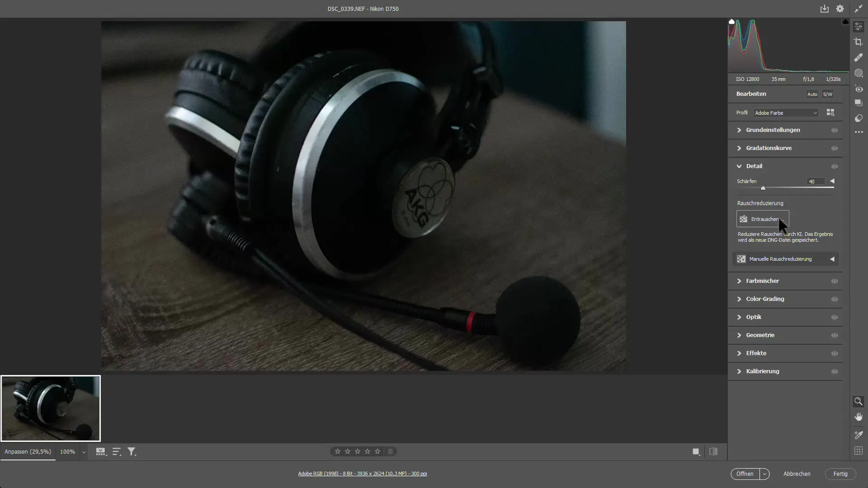Open workflow options link Adobe RGB (1998)

(x=363, y=474)
